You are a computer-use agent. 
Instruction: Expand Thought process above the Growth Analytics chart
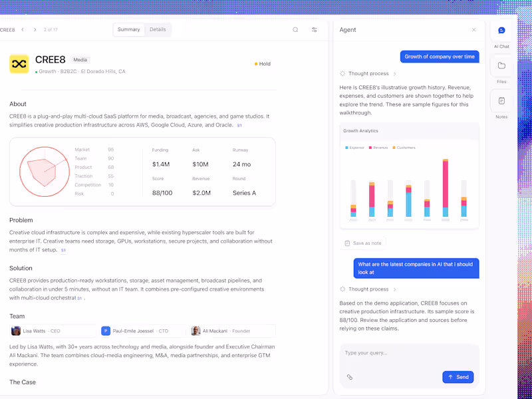tap(368, 74)
